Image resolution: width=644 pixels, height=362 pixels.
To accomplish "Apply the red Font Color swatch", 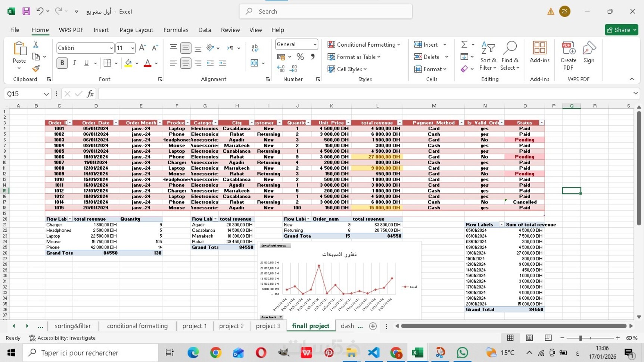I will [147, 63].
